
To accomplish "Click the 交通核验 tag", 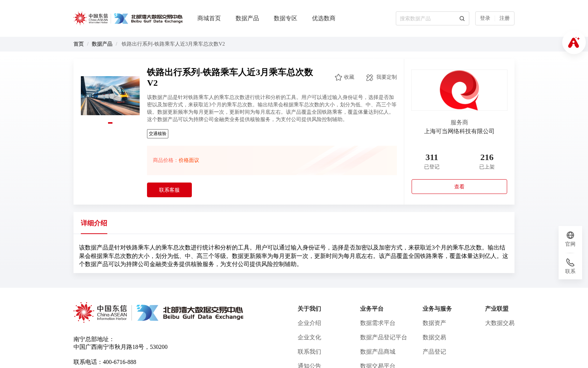I will (158, 134).
